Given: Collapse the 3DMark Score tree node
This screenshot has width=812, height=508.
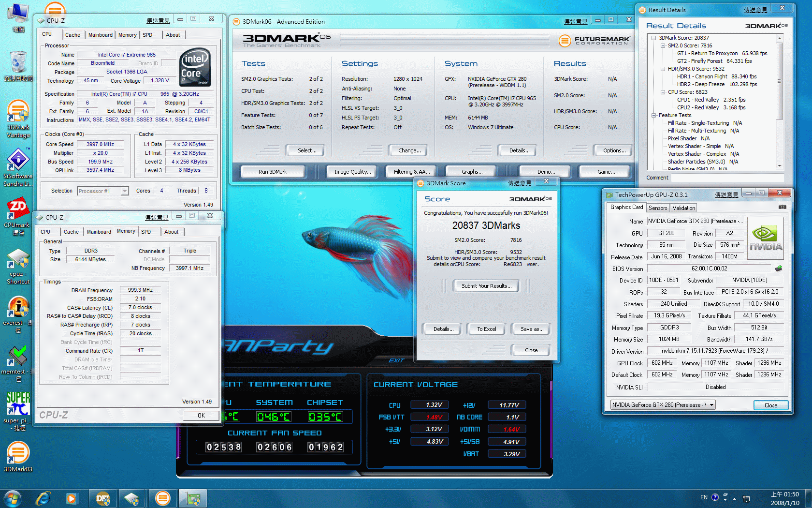Looking at the screenshot, I should (653, 38).
